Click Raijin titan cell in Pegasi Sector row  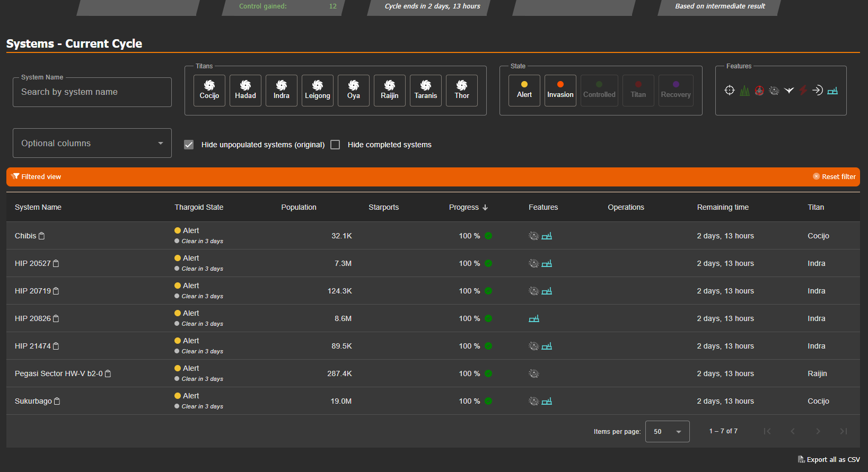coord(817,373)
